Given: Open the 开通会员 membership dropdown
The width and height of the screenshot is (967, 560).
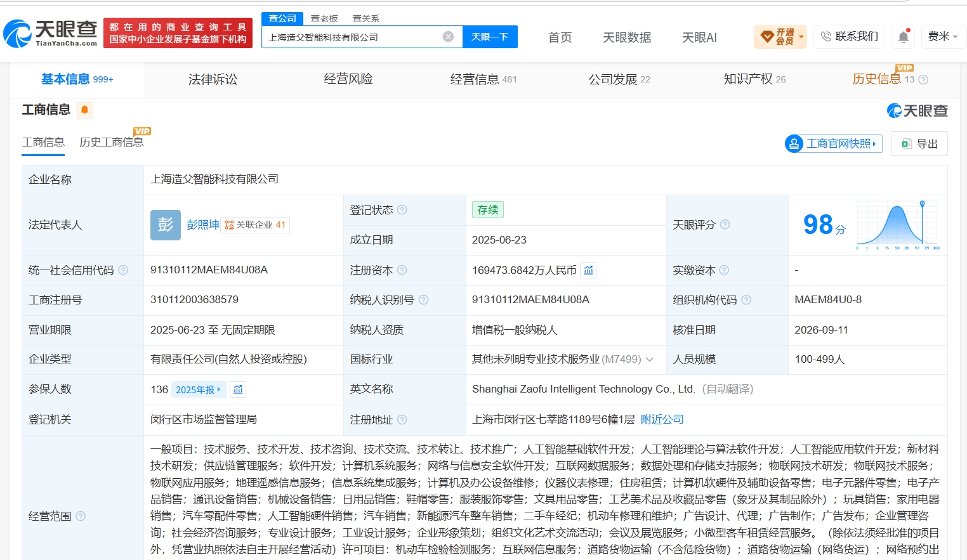Looking at the screenshot, I should [780, 37].
